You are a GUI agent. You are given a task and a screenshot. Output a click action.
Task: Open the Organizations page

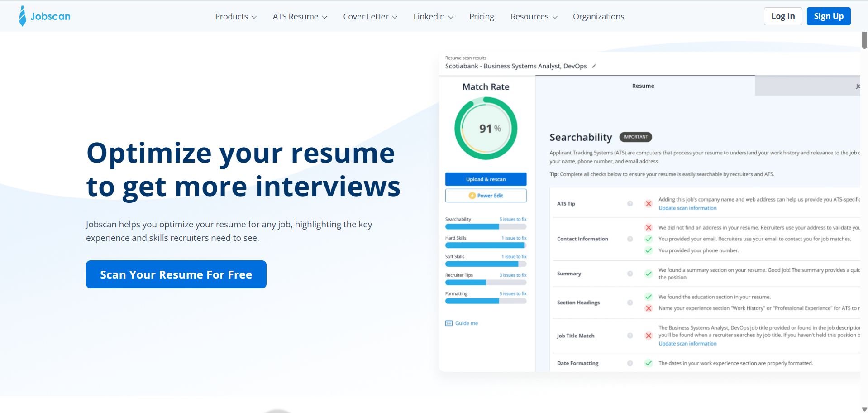598,17
